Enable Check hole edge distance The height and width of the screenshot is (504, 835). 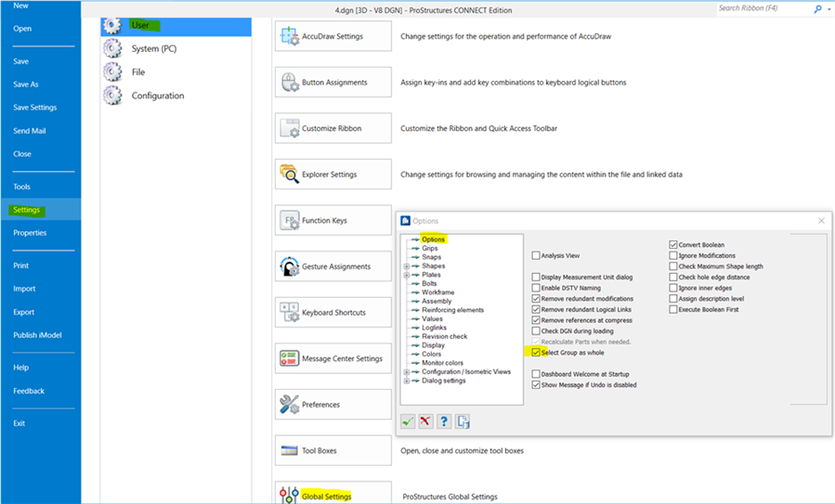(x=673, y=277)
